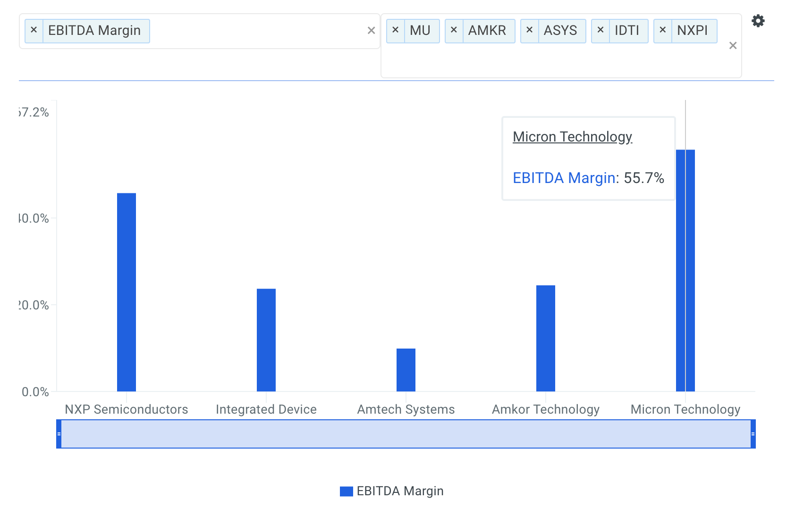
Task: Click the Integrated Device bar
Action: (266, 340)
